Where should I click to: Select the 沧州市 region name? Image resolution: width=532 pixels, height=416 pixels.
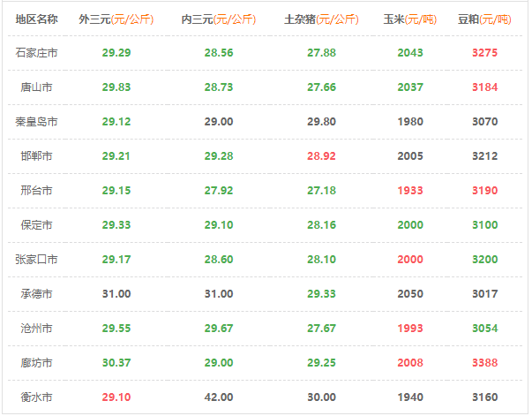pyautogui.click(x=37, y=329)
